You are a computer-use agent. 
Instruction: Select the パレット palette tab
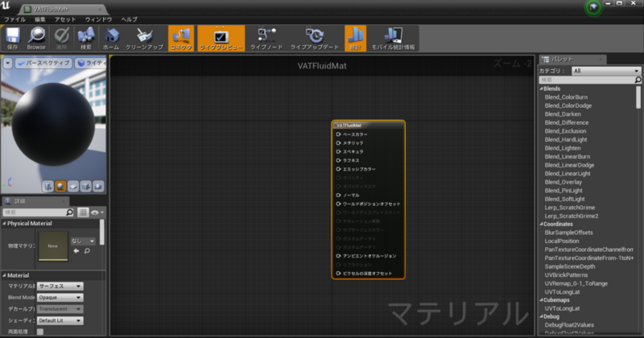click(x=572, y=60)
